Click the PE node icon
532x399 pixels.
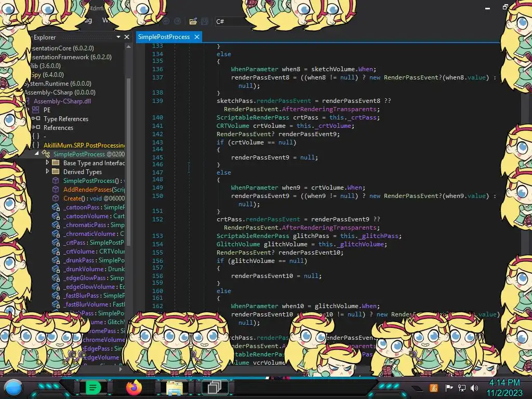(x=36, y=110)
